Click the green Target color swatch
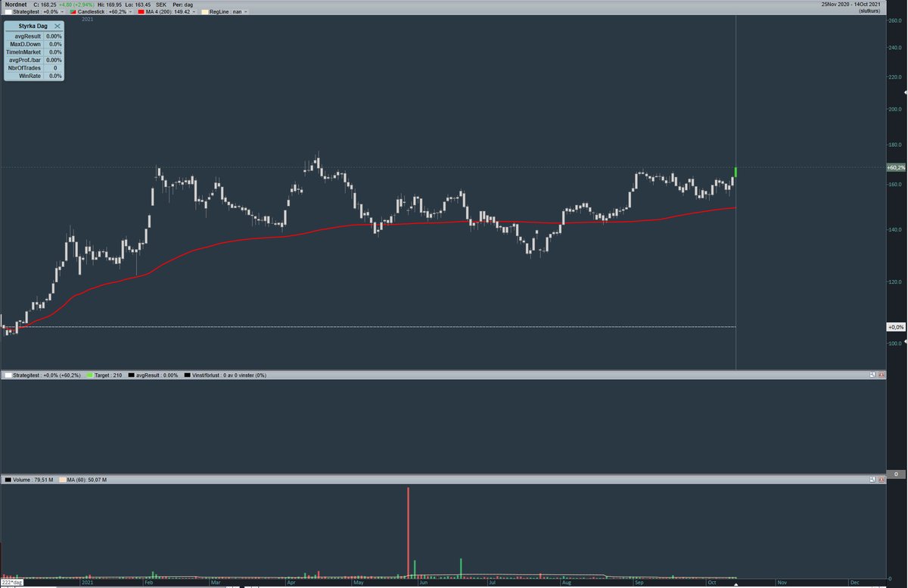This screenshot has height=588, width=908. (x=90, y=375)
